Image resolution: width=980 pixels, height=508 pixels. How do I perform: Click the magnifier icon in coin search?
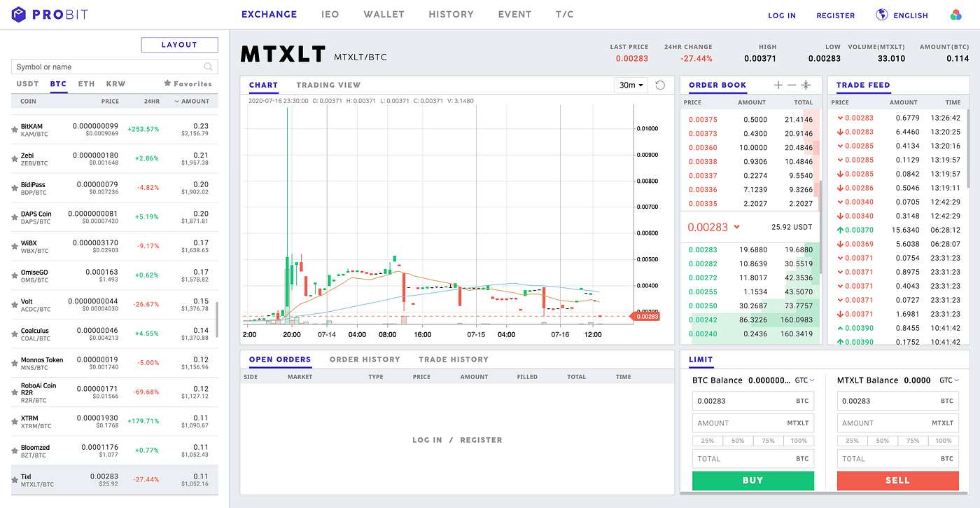click(208, 67)
